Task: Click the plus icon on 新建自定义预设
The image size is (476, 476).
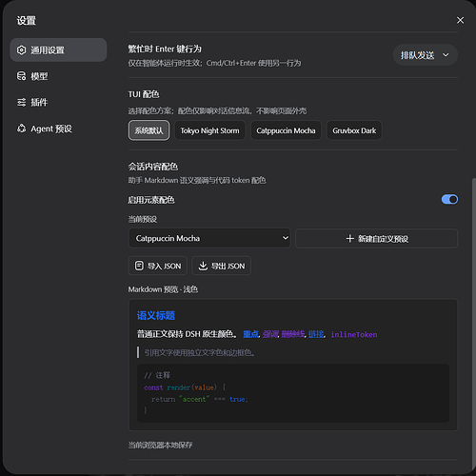Action: [x=349, y=238]
